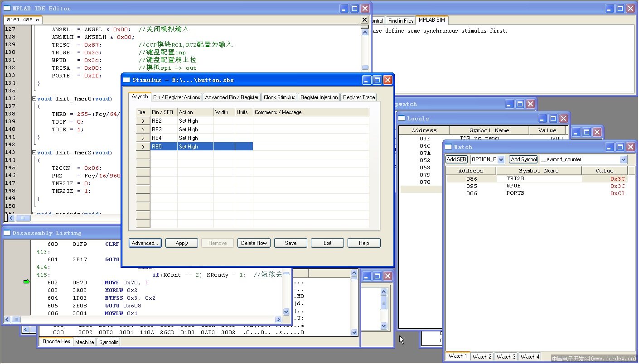Select the TRISB row in the Watch window

tap(537, 179)
